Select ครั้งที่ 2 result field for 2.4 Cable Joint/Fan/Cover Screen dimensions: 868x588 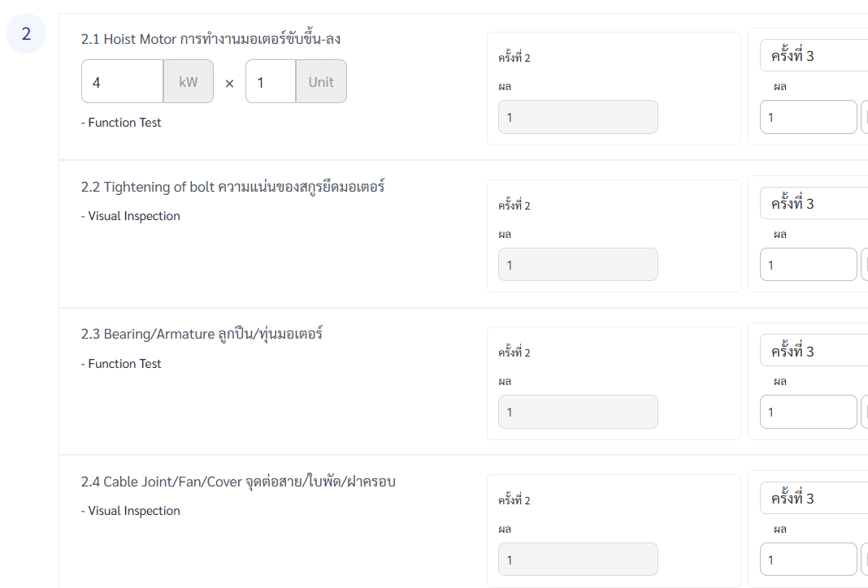(578, 560)
